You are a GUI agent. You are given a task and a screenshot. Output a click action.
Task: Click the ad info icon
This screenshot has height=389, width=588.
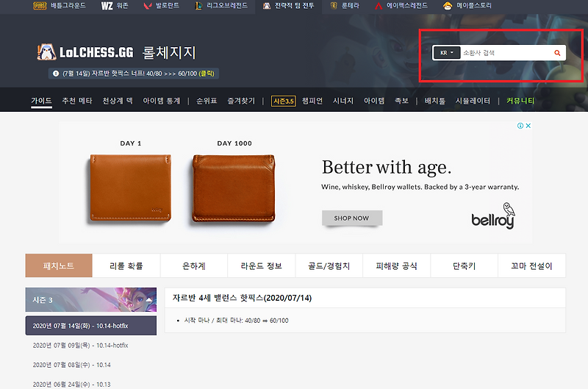point(520,126)
